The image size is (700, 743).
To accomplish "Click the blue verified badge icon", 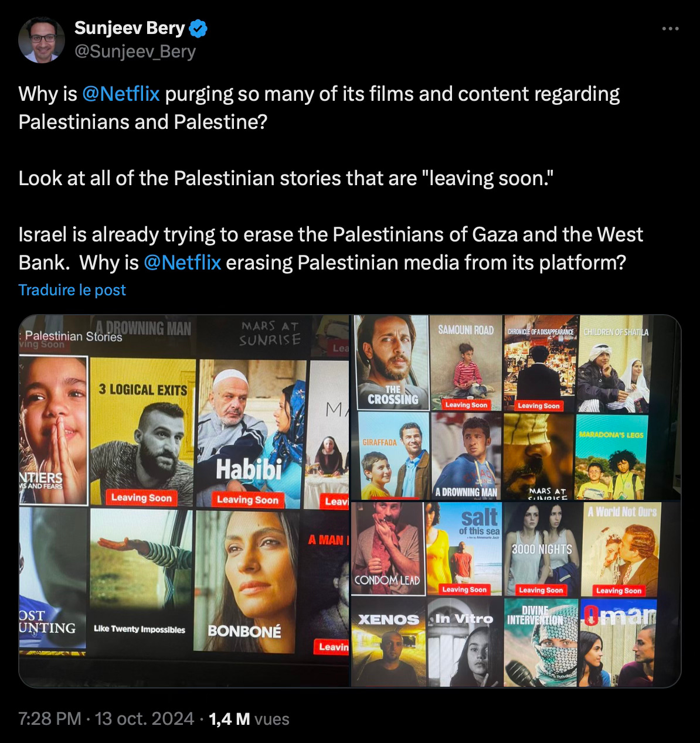I will click(198, 28).
